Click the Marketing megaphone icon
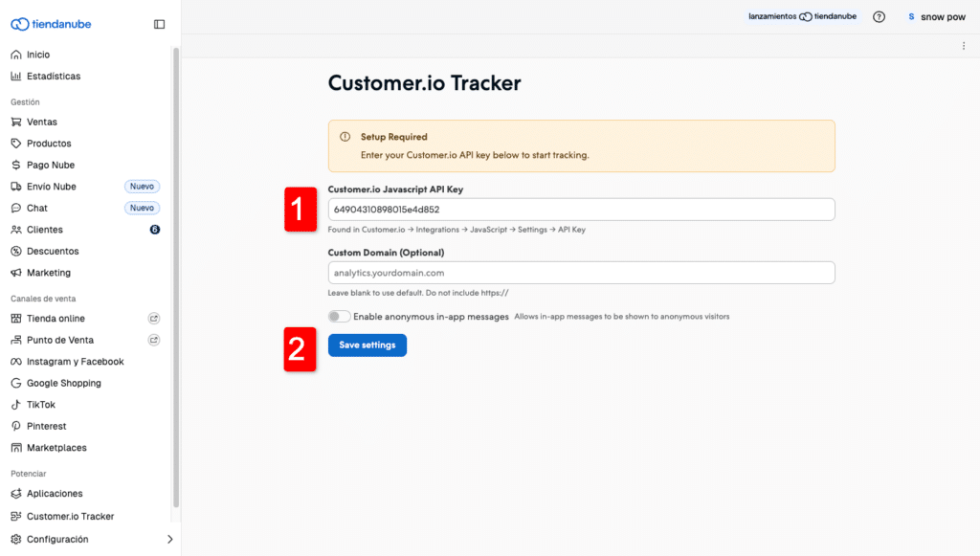This screenshot has width=980, height=556. (x=16, y=273)
